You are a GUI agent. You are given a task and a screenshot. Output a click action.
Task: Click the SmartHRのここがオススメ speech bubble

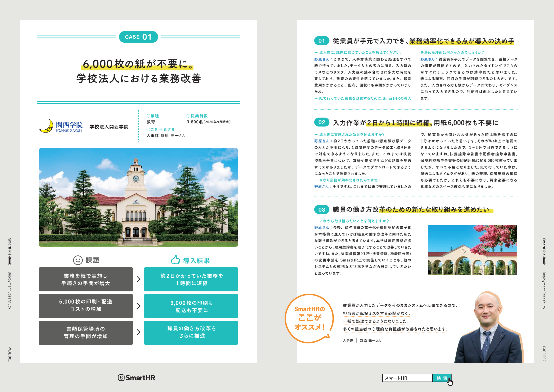tap(309, 318)
